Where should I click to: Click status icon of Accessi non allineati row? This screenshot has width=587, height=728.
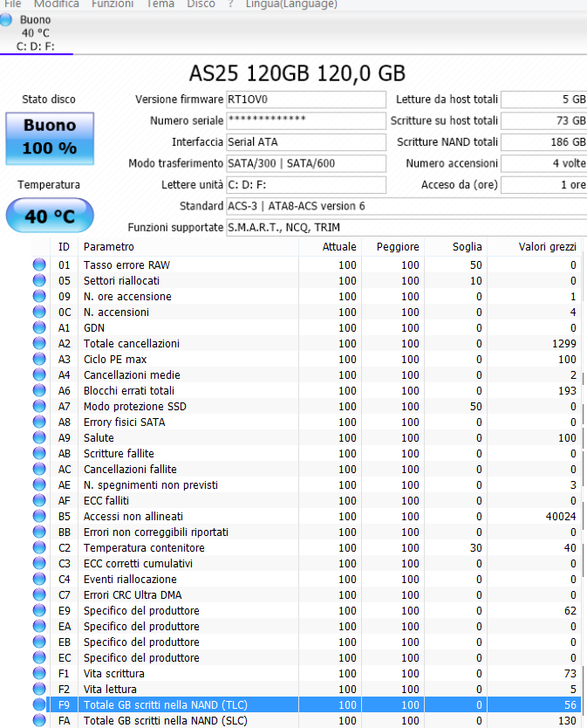[x=39, y=516]
